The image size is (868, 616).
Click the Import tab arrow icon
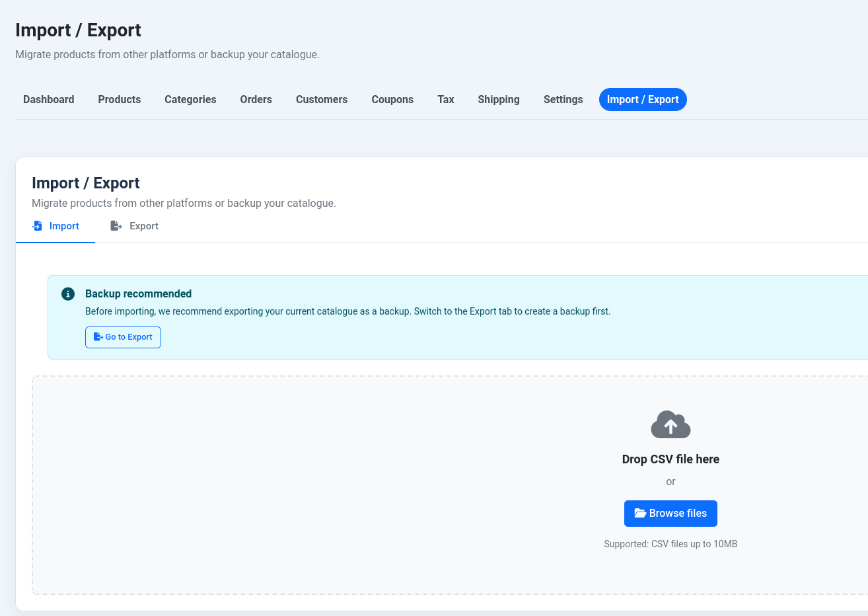click(38, 226)
